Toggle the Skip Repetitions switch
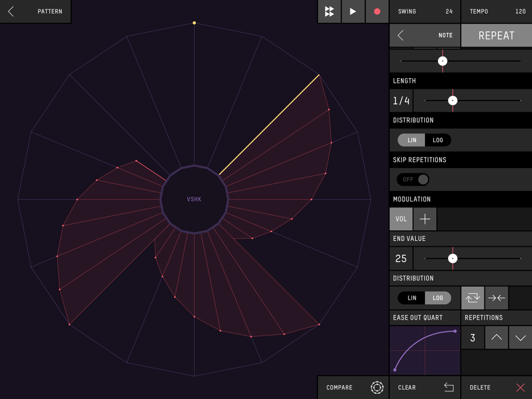The image size is (532, 399). [413, 179]
